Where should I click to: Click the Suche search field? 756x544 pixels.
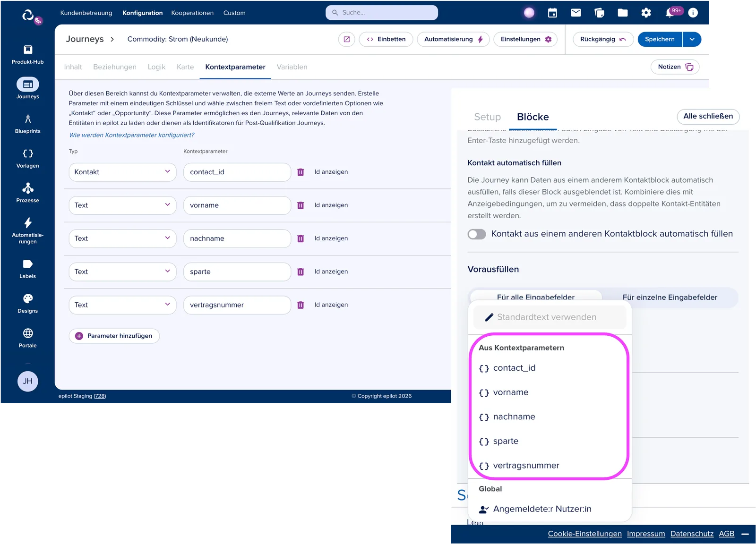(x=382, y=13)
